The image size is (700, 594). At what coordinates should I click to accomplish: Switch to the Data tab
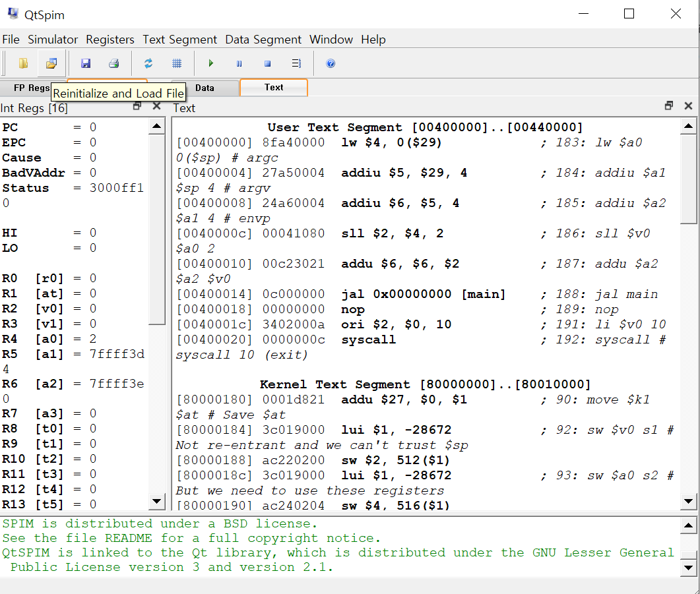click(x=205, y=88)
